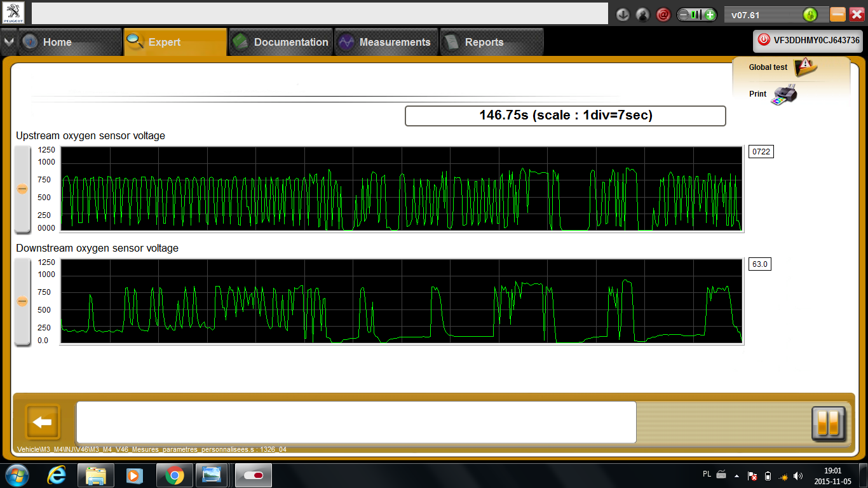Screen dimensions: 868x488
Task: Click the PL language indicator
Action: 707,474
